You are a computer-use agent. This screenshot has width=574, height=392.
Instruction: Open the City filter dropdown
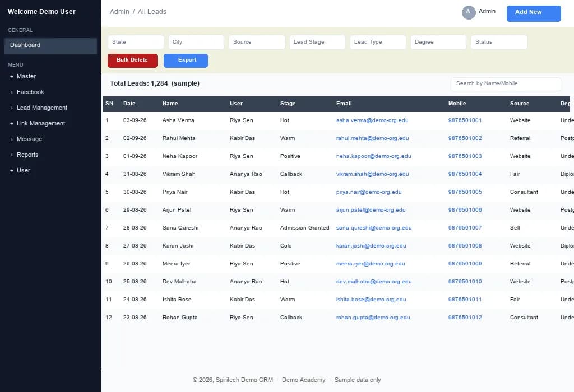pyautogui.click(x=196, y=42)
